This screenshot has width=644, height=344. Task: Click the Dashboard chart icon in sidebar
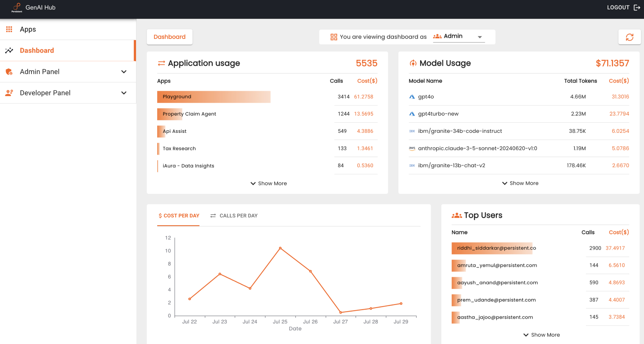click(9, 50)
